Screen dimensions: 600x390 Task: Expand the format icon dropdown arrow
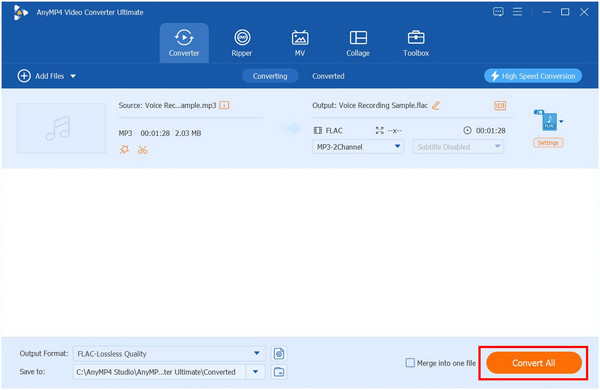(561, 122)
